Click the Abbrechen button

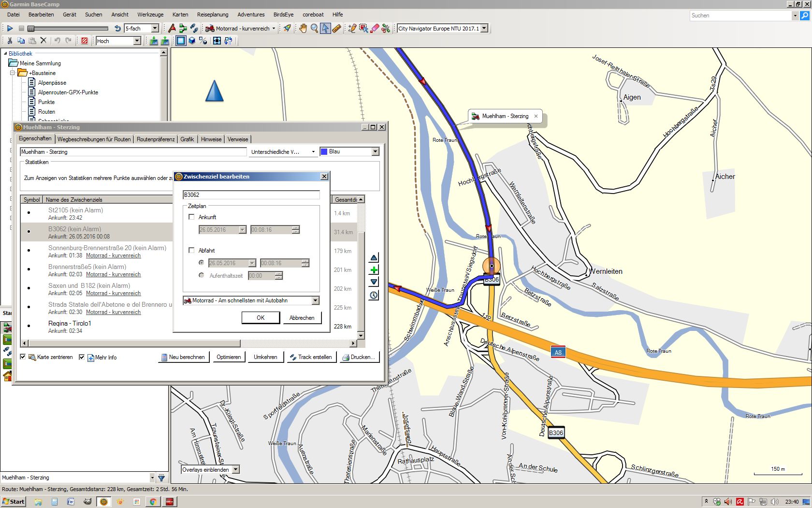pos(302,318)
